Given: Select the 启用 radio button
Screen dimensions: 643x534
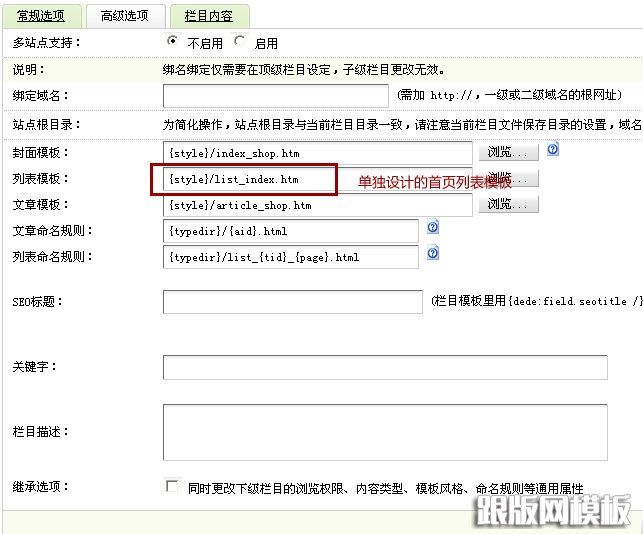Looking at the screenshot, I should point(239,41).
